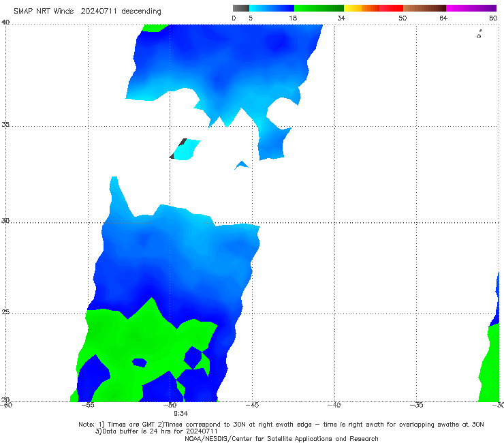Click the NOAA/NESDIS credit line

pos(281,438)
